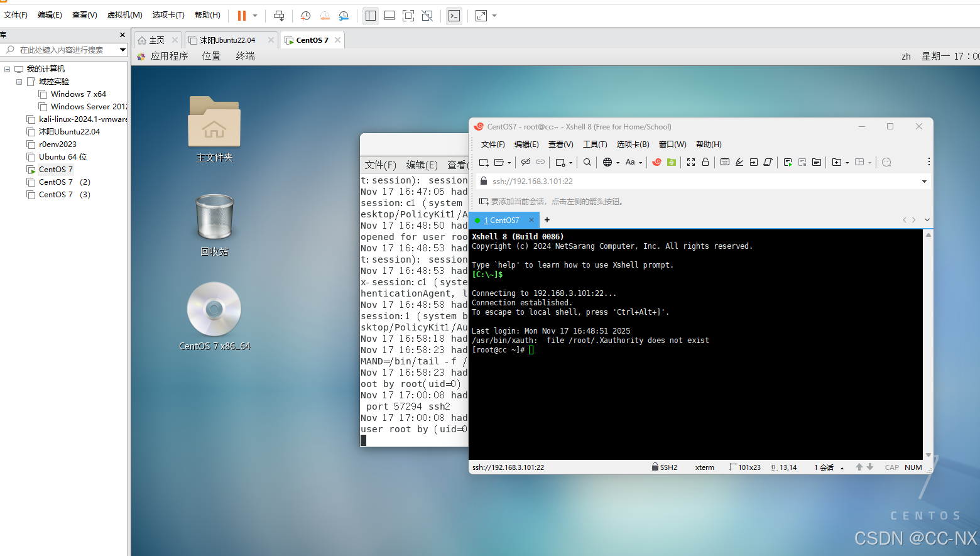Add current session via the arrow icon

pos(484,202)
